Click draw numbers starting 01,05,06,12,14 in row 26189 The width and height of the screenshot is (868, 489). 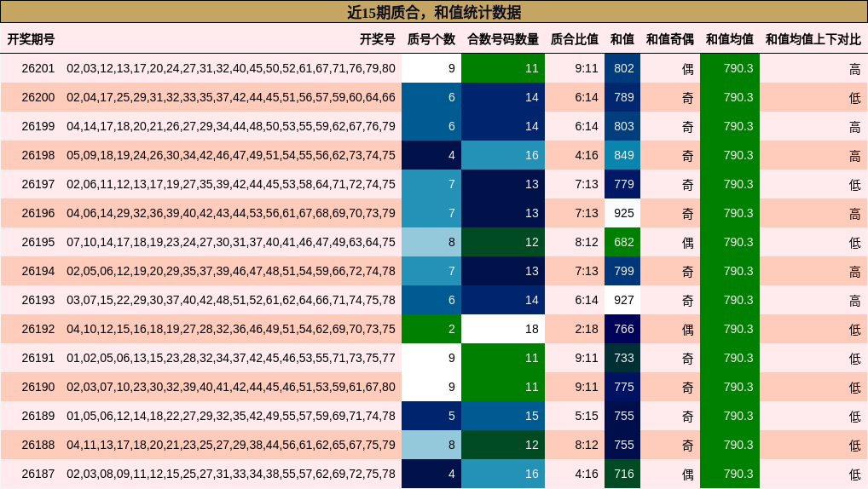[x=231, y=416]
